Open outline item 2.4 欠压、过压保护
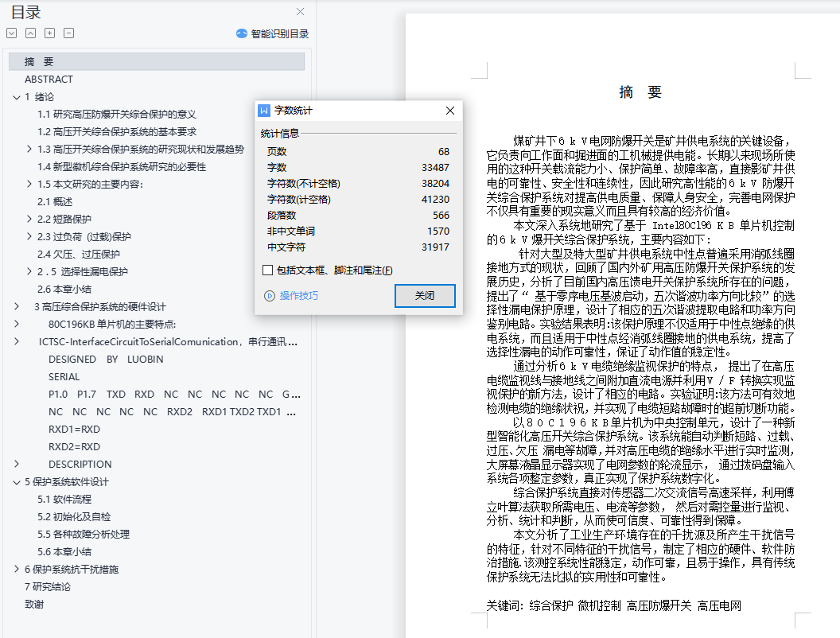Screen dimensions: 840x638 pyautogui.click(x=79, y=254)
